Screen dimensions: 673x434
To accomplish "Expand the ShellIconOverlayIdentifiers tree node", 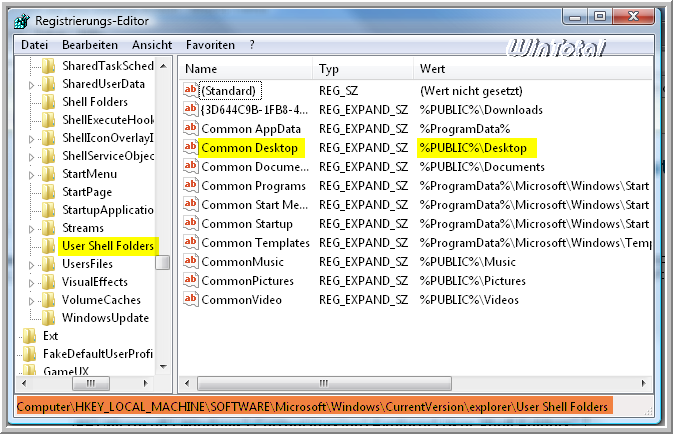I will tap(31, 139).
